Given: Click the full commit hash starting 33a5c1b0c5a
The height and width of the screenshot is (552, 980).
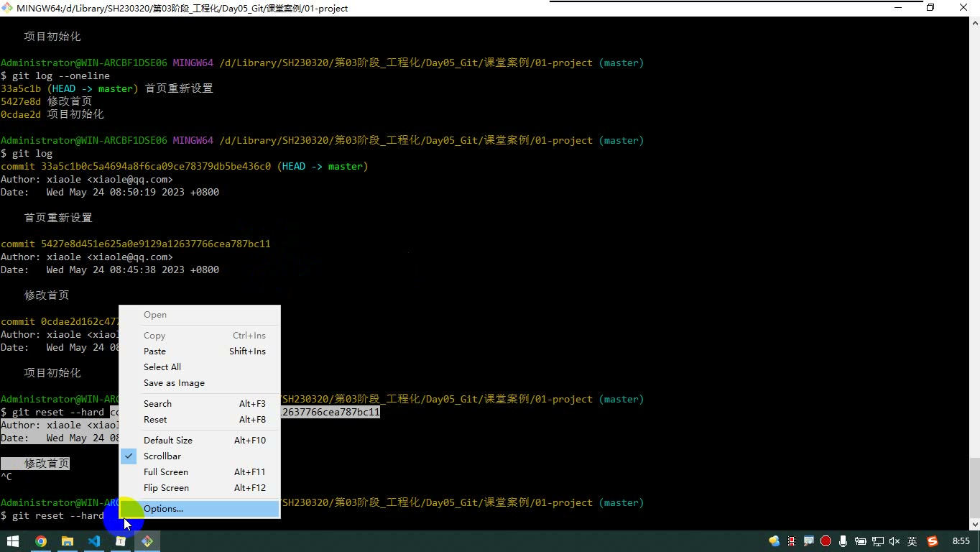Looking at the screenshot, I should (156, 166).
